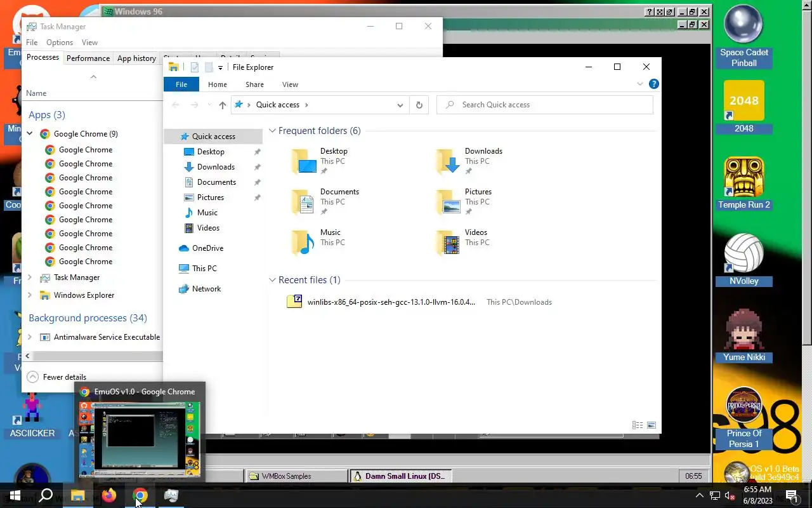Go up one folder level

[222, 105]
